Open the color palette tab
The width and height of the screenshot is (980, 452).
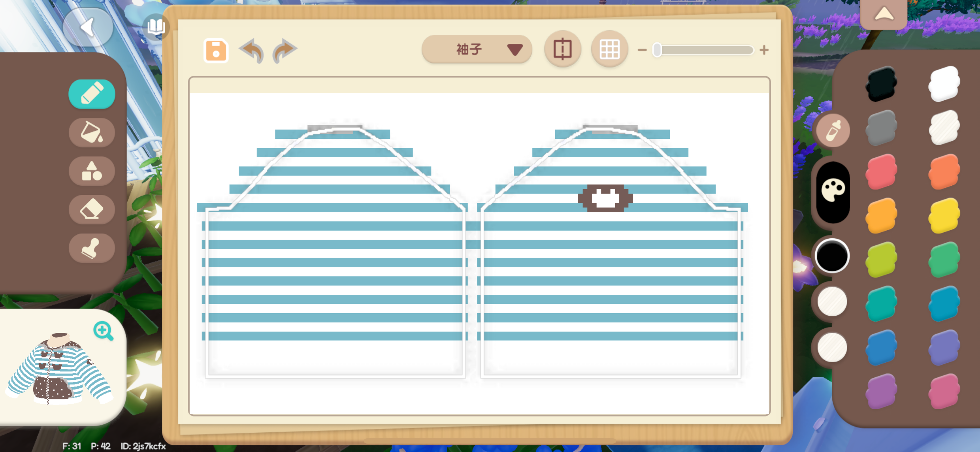pos(833,191)
